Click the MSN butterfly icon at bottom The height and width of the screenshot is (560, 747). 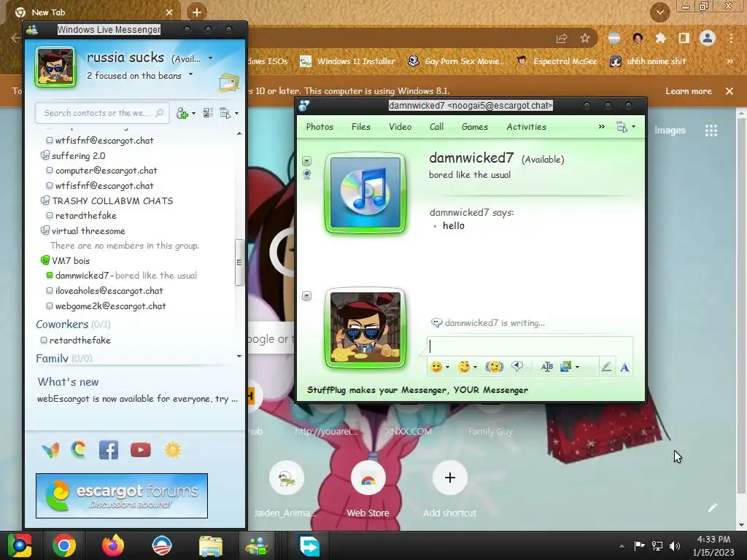click(x=50, y=450)
